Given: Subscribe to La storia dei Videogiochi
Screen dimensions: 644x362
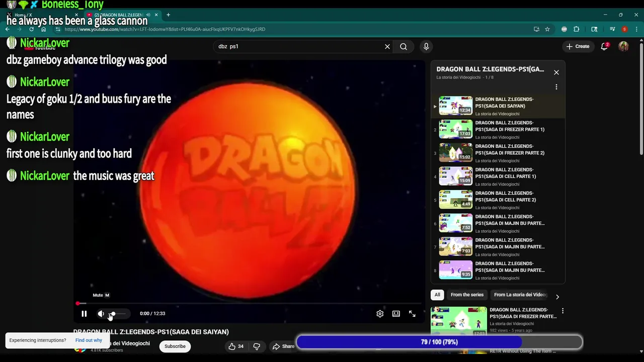Looking at the screenshot, I should (175, 346).
